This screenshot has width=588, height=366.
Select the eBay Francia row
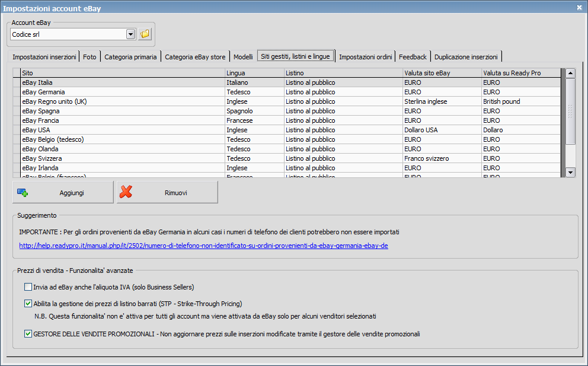coord(287,120)
